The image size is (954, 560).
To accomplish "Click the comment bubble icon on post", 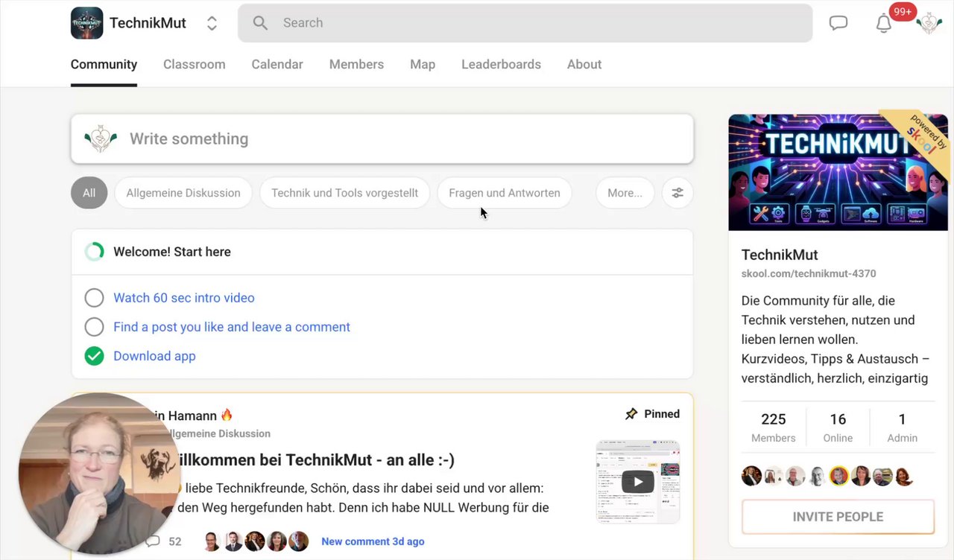I will click(x=153, y=541).
